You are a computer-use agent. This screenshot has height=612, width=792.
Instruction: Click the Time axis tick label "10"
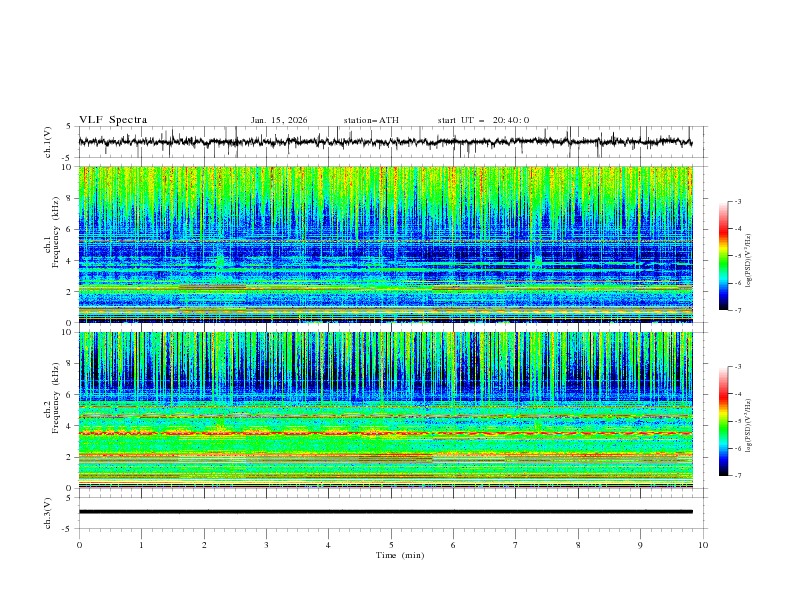[x=703, y=545]
